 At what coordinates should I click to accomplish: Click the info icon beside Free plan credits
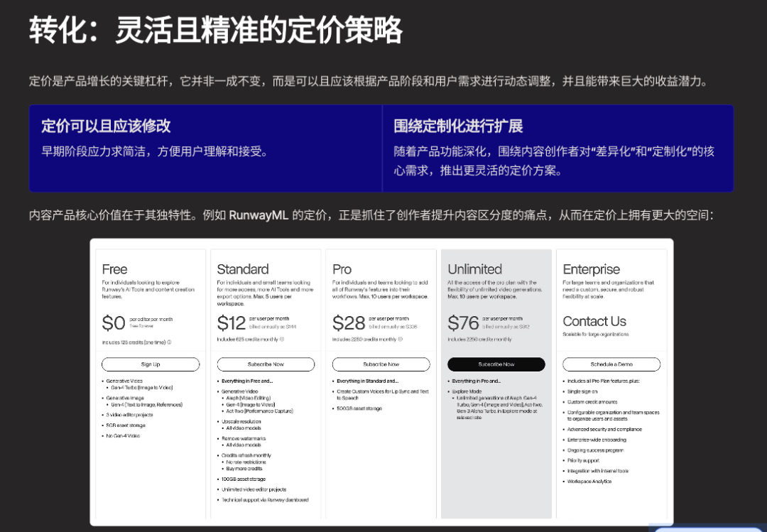click(x=169, y=342)
